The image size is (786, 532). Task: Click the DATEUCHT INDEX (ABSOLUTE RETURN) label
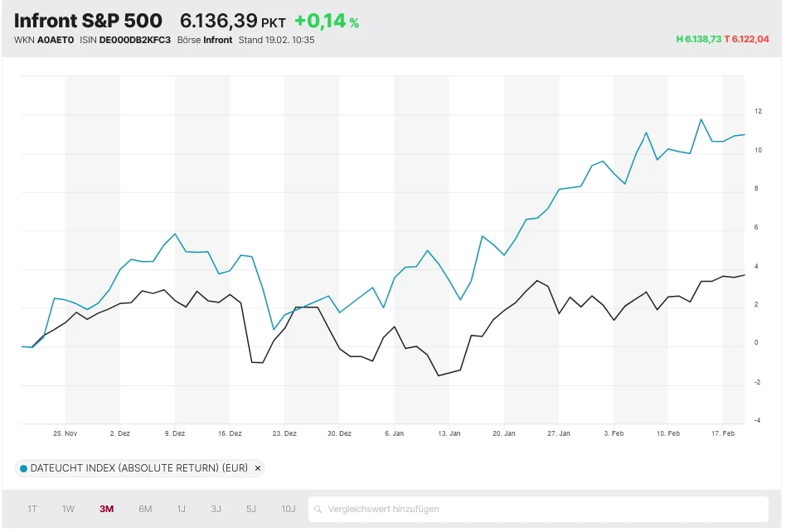[x=139, y=468]
